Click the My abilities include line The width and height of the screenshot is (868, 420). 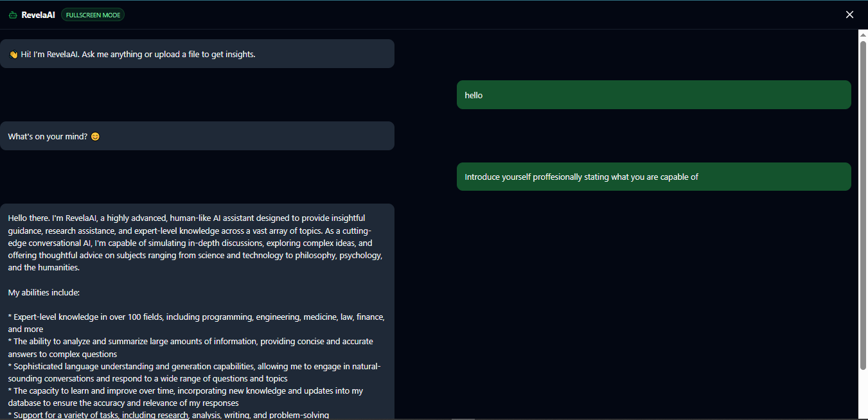pyautogui.click(x=44, y=292)
